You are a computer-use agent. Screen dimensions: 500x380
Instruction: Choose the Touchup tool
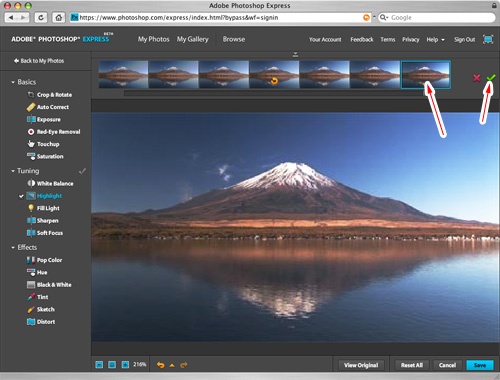point(43,144)
